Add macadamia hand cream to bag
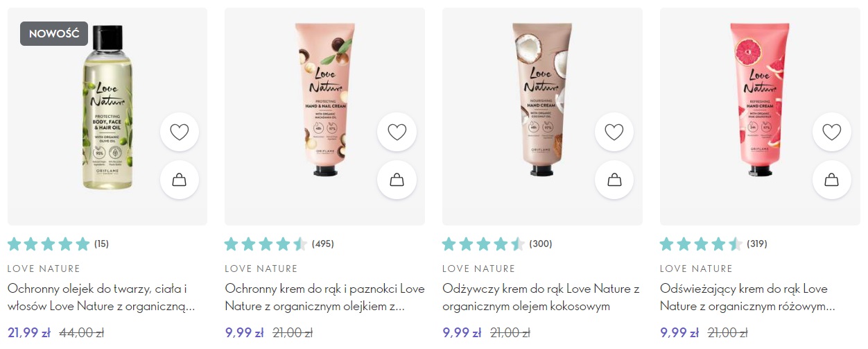Image resolution: width=868 pixels, height=349 pixels. (x=397, y=180)
